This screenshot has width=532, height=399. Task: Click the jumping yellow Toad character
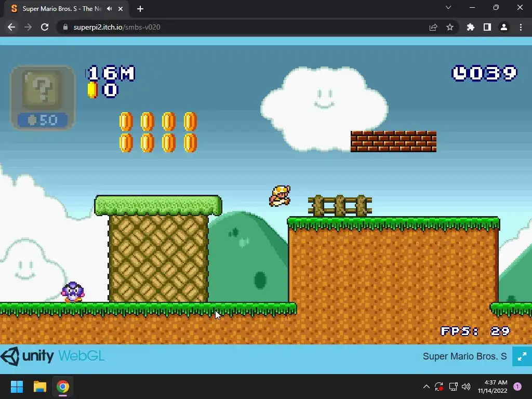click(280, 196)
